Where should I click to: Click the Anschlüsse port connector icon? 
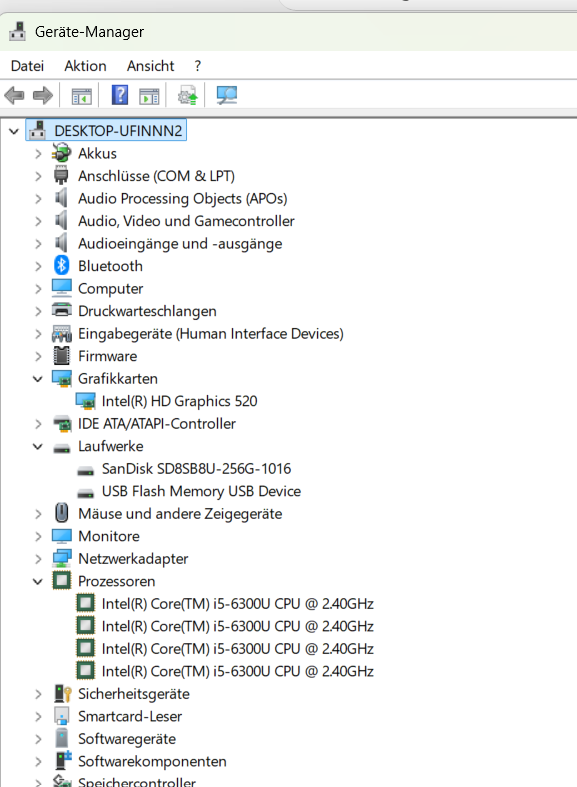click(x=61, y=176)
